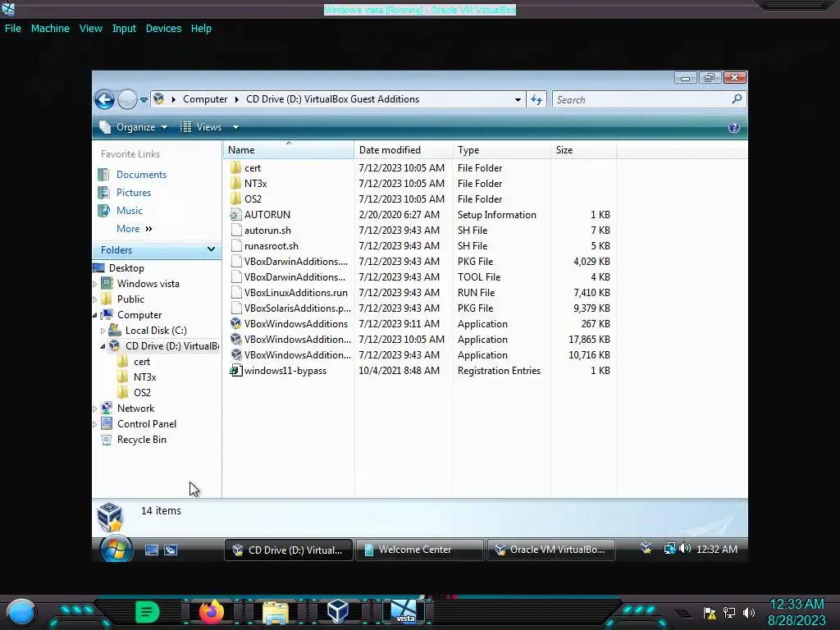Viewport: 840px width, 630px height.
Task: Select the 10,716 KB VBoxWindowsAdditions application
Action: tap(297, 354)
